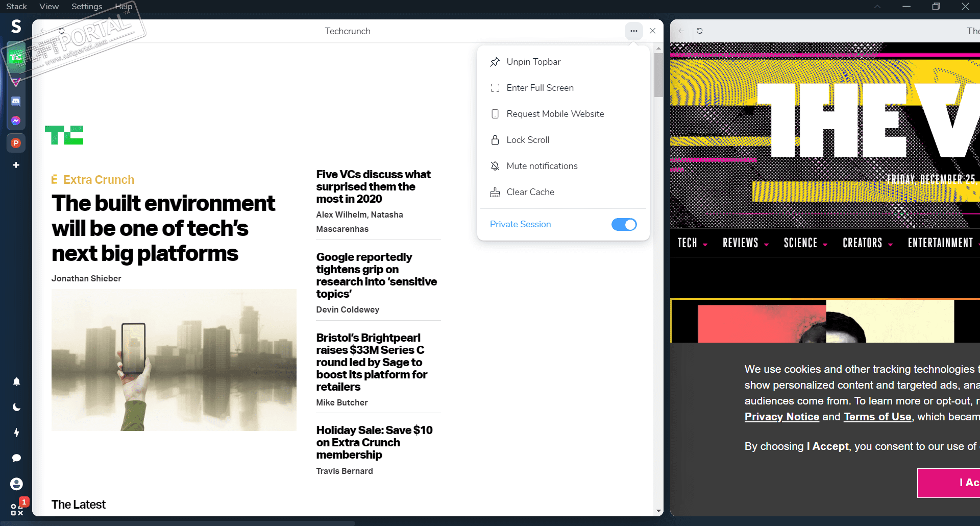Open the Google research "sensitive topics" article
Viewport: 980px width, 526px height.
(x=377, y=275)
